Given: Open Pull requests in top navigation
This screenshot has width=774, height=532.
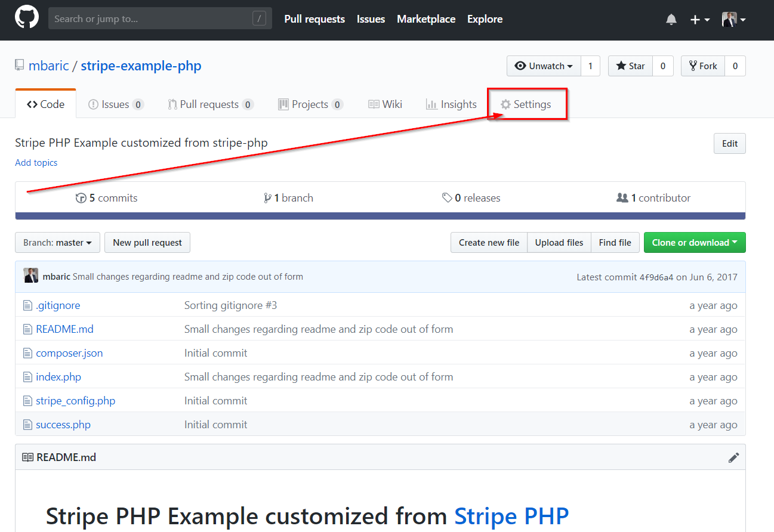Looking at the screenshot, I should tap(314, 19).
